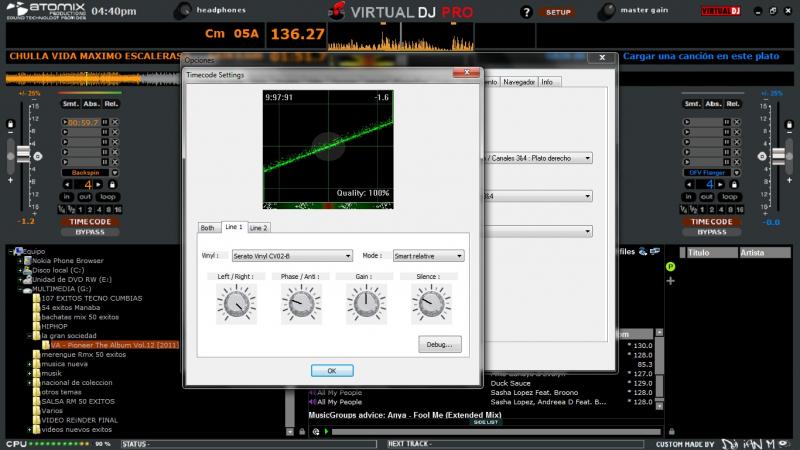Viewport: 800px width, 450px height.
Task: Switch to the Line 1 tab
Action: (234, 227)
